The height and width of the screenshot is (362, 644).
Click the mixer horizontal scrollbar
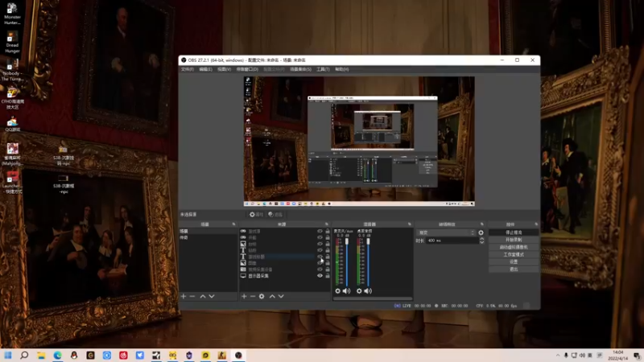pyautogui.click(x=373, y=298)
